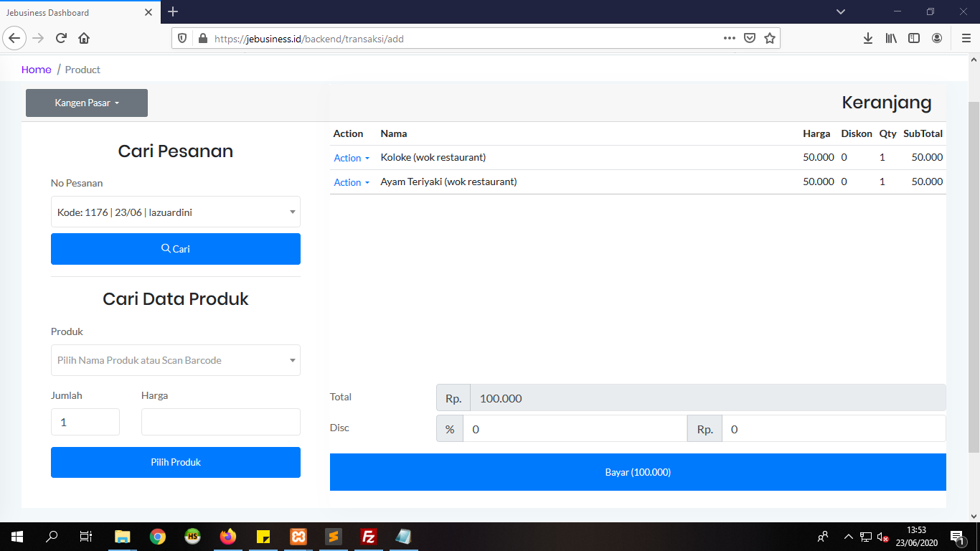This screenshot has width=980, height=551.
Task: Launch FileZilla from the taskbar
Action: (369, 536)
